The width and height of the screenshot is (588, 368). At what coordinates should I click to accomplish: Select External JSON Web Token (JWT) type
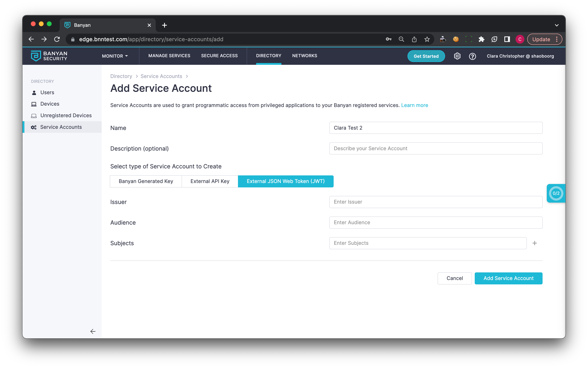tap(286, 181)
